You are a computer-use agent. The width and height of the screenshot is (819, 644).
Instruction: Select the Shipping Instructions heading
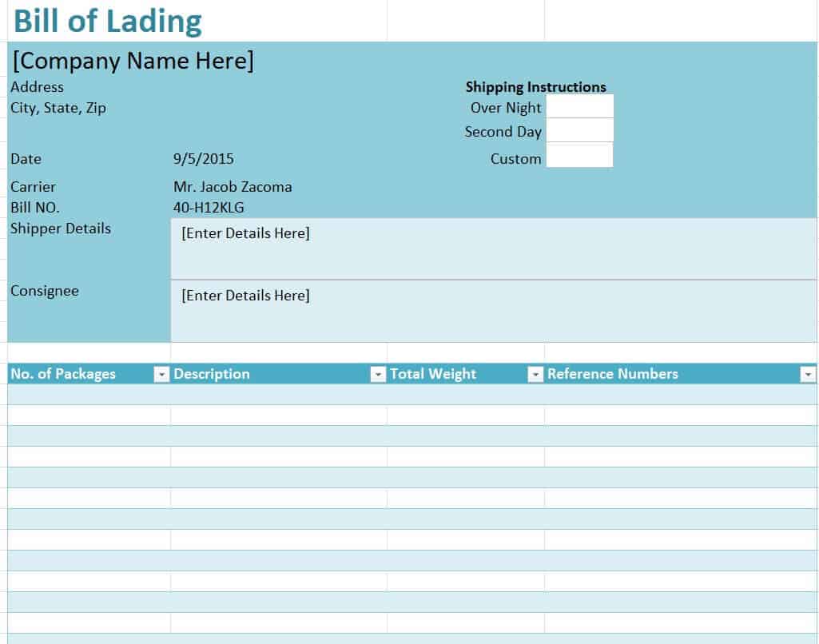click(535, 87)
